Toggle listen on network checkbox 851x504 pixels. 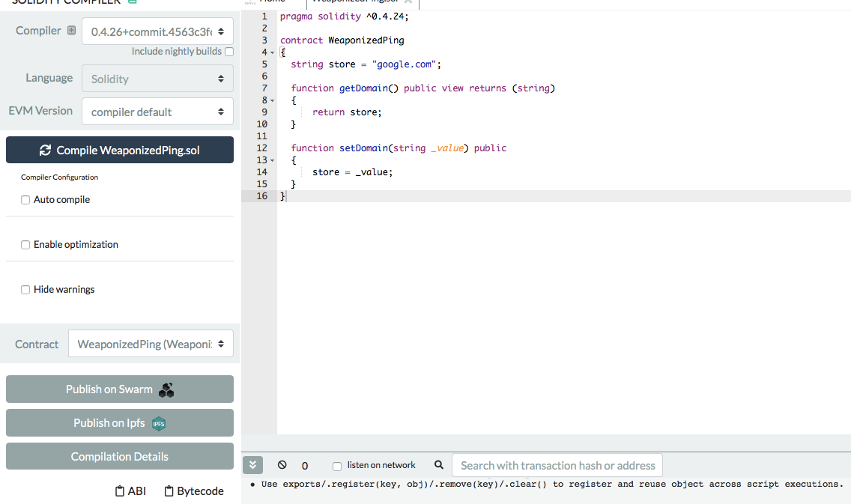pyautogui.click(x=337, y=466)
